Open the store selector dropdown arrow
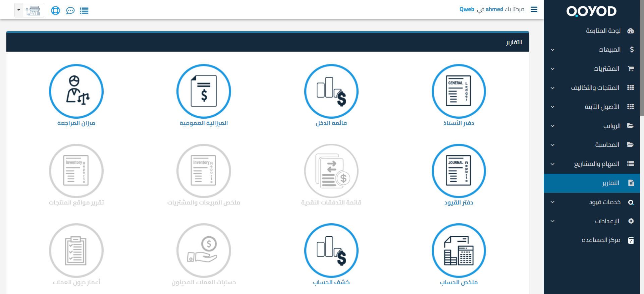644x294 pixels. pos(19,10)
